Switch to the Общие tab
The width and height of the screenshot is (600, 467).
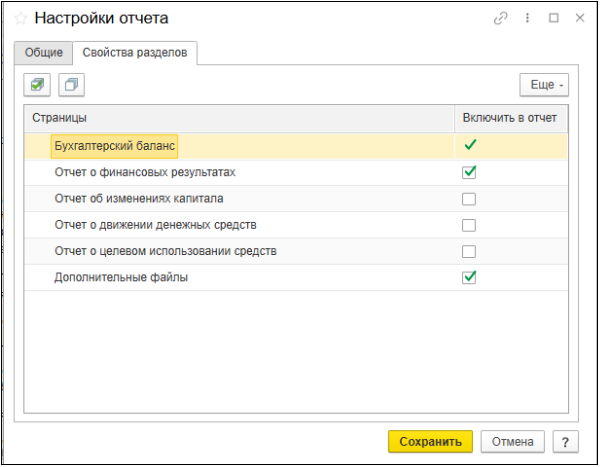point(44,52)
